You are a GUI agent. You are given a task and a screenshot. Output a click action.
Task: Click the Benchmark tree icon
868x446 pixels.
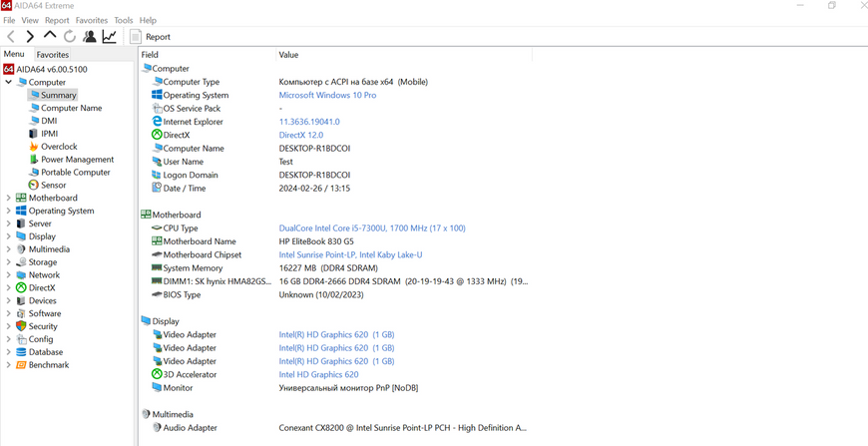pyautogui.click(x=21, y=364)
